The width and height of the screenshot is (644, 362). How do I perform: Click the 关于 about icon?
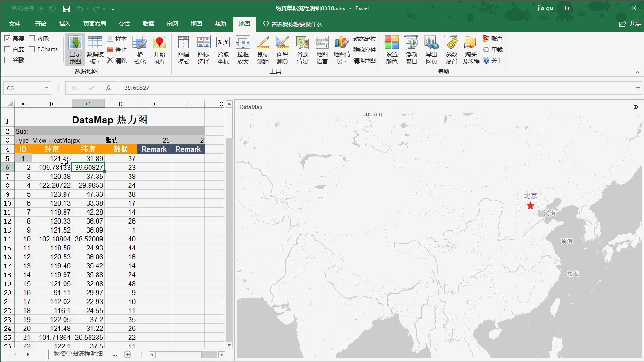(493, 60)
